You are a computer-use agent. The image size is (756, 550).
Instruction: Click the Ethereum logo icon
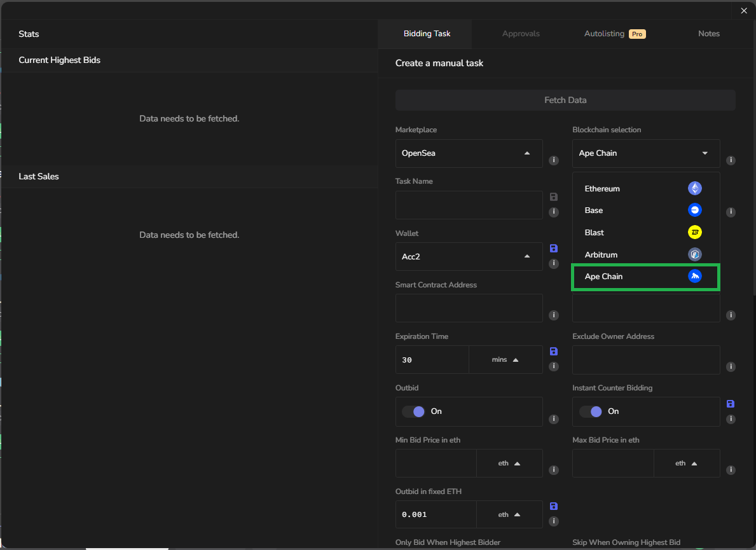694,188
